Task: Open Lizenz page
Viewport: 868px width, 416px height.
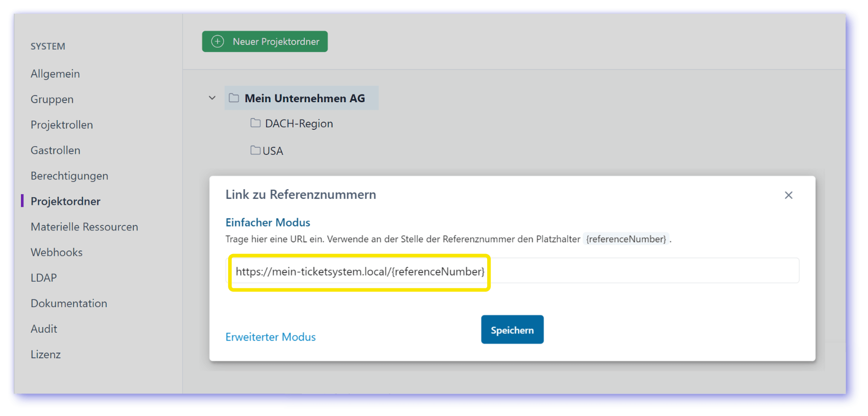Action: 46,355
